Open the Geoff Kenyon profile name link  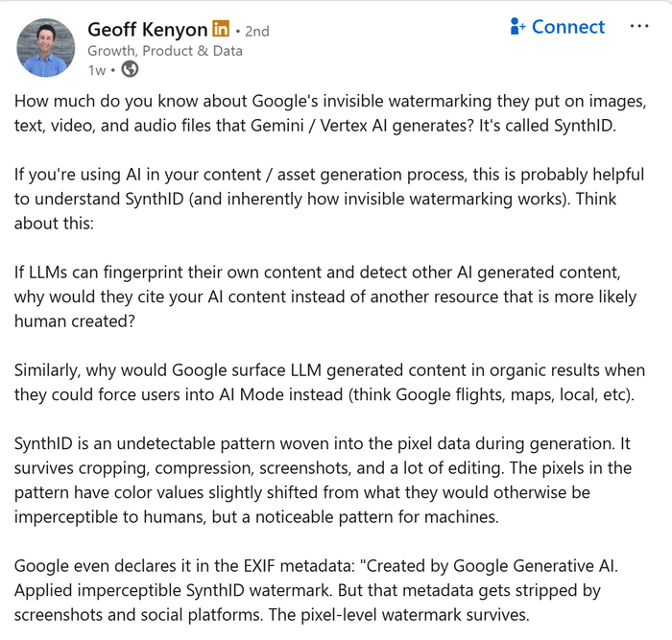point(146,29)
